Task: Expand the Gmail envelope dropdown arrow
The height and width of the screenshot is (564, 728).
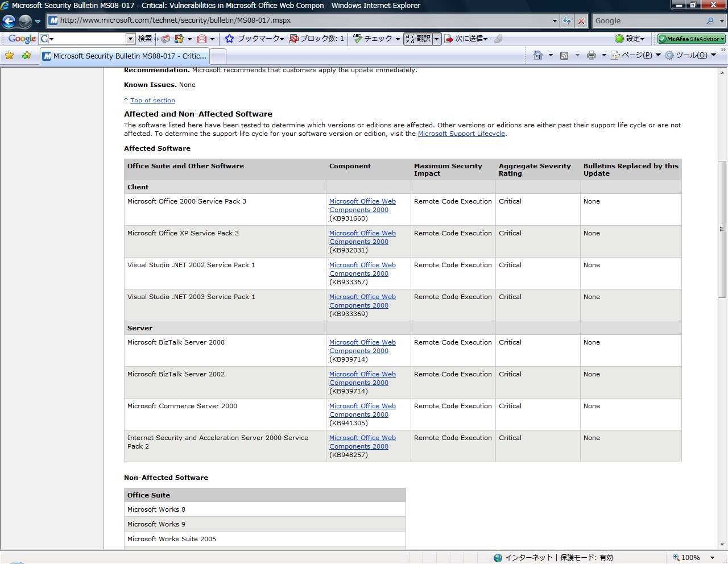Action: (x=212, y=39)
